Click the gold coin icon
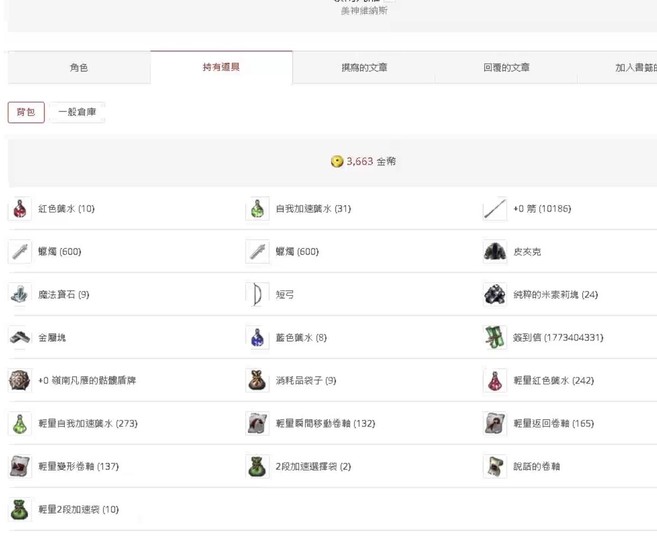Viewport: 657px width, 540px height. 337,161
